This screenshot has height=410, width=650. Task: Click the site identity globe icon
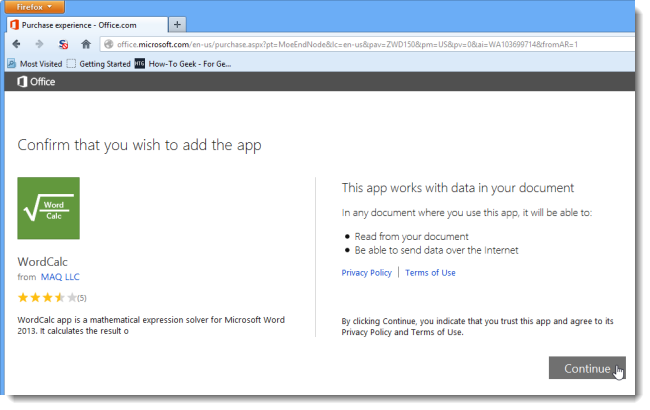(109, 44)
